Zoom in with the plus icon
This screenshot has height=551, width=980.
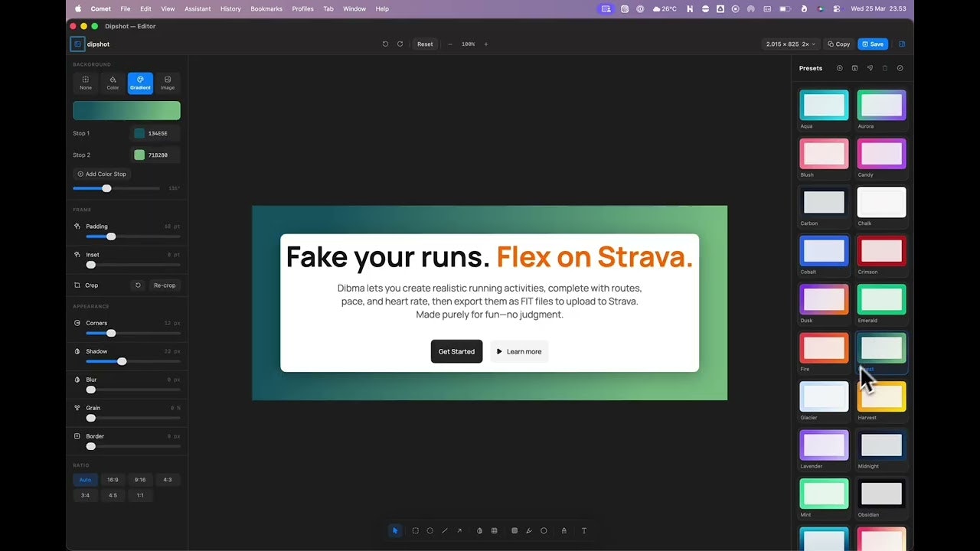coord(485,44)
